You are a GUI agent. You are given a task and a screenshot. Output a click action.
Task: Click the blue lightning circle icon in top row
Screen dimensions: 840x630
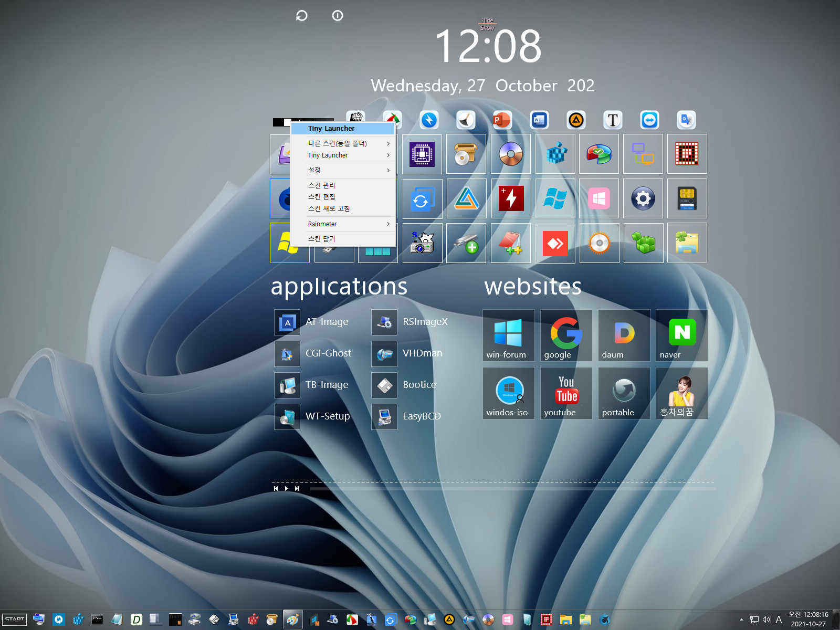click(x=429, y=120)
